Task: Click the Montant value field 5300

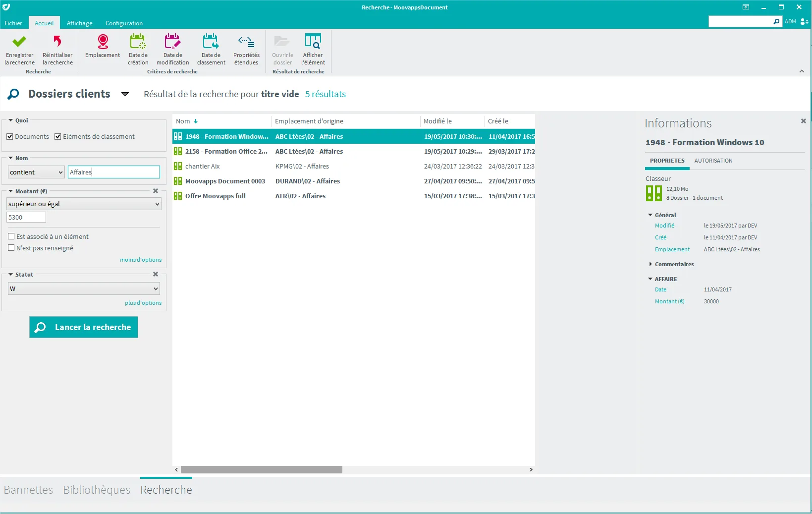Action: point(26,217)
